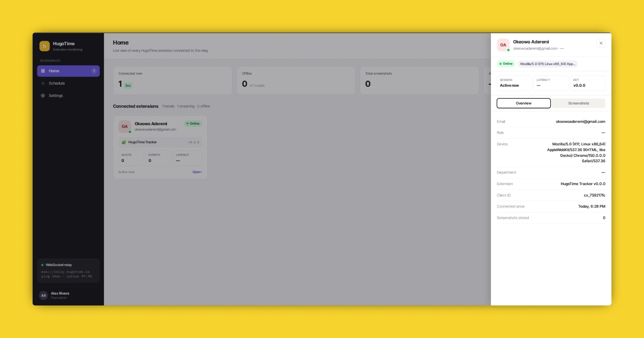Click Alex Rivera's name in the sidebar footer
The width and height of the screenshot is (644, 338).
click(x=60, y=293)
